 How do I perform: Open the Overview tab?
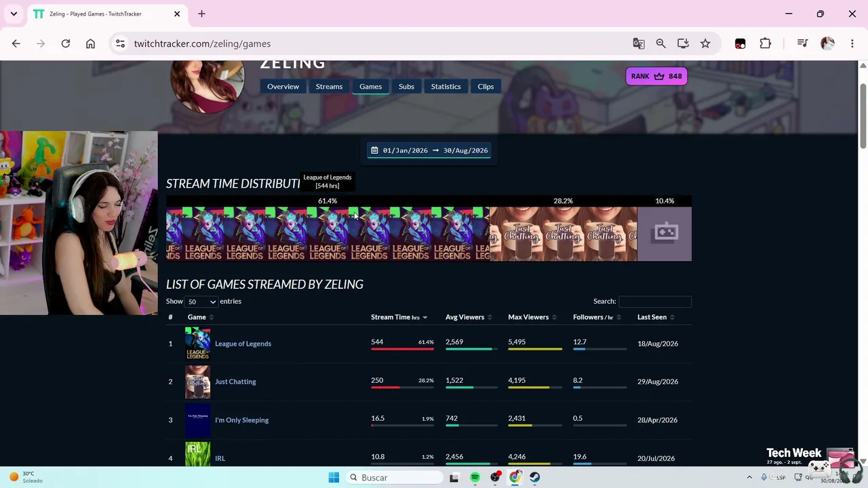coord(283,86)
